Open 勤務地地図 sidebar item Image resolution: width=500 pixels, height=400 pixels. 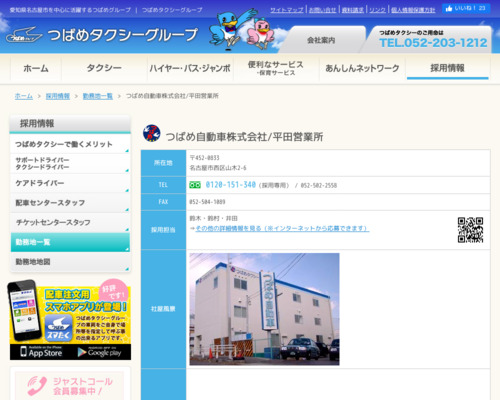(x=70, y=262)
